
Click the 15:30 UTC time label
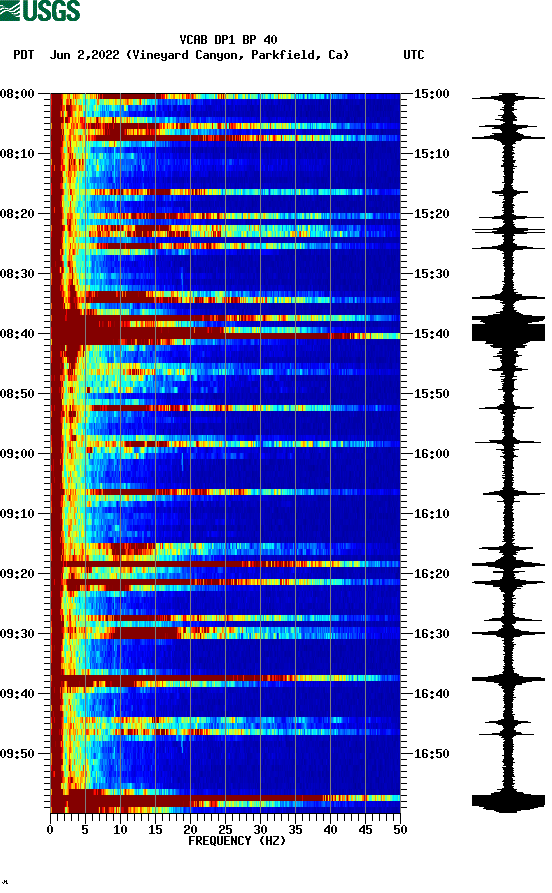(431, 274)
